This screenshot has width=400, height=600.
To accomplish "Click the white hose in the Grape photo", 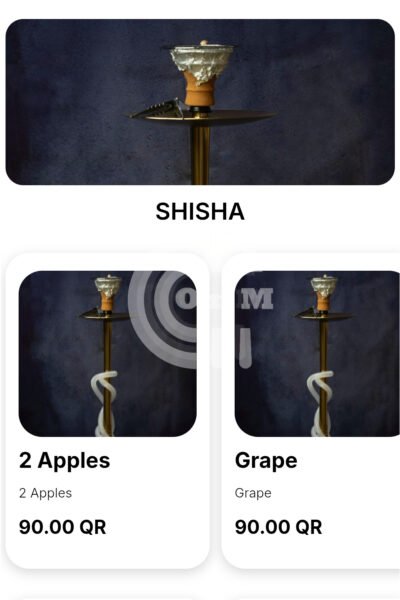I will 320,404.
